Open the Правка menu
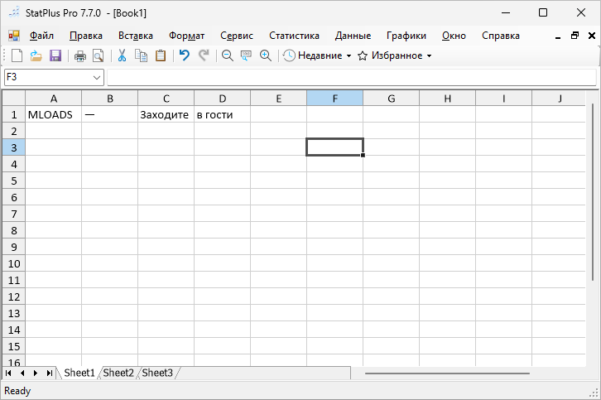Image resolution: width=601 pixels, height=400 pixels. pyautogui.click(x=86, y=36)
